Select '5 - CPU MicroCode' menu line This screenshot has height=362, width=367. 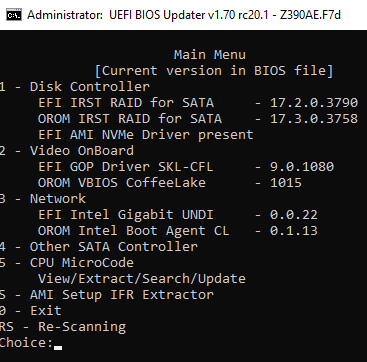67,263
